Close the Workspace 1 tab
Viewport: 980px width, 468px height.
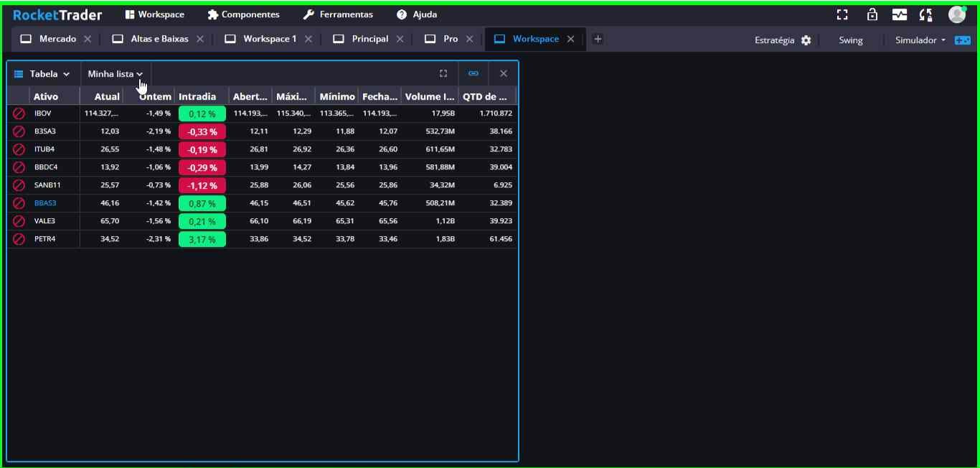click(308, 39)
